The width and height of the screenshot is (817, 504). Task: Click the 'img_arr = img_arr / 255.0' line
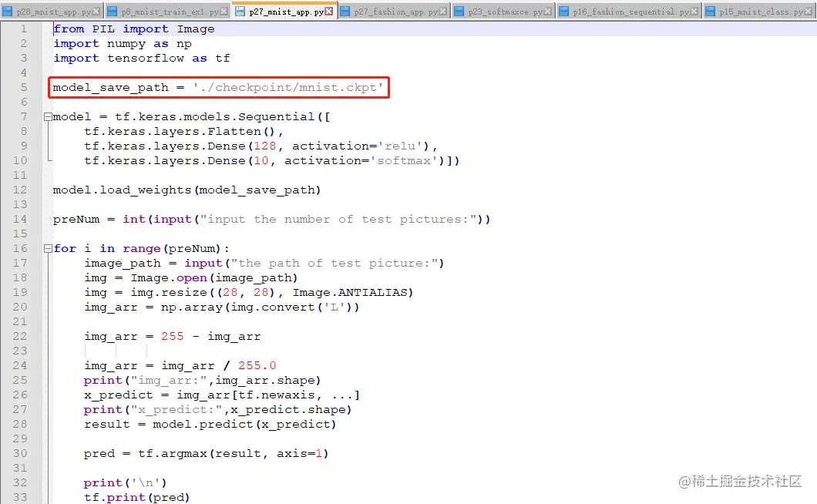[180, 366]
